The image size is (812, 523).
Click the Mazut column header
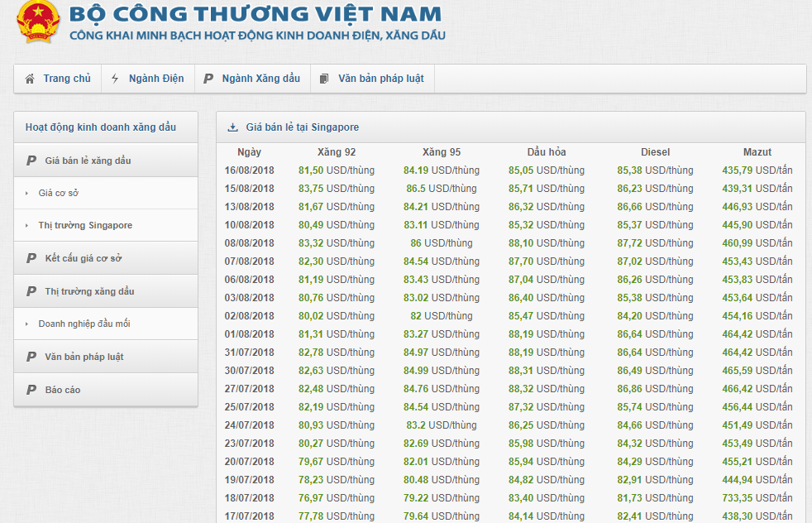(x=757, y=152)
